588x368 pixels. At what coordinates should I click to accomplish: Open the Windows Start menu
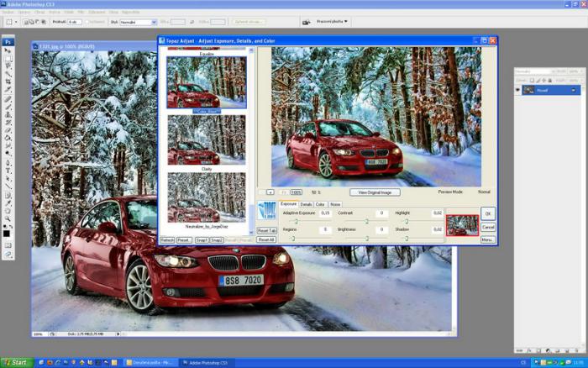15,362
